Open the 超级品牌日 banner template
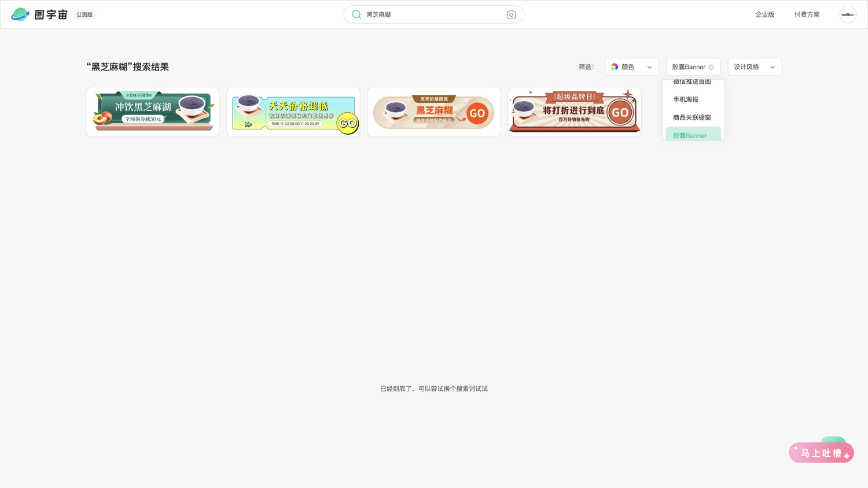868x488 pixels. click(575, 112)
